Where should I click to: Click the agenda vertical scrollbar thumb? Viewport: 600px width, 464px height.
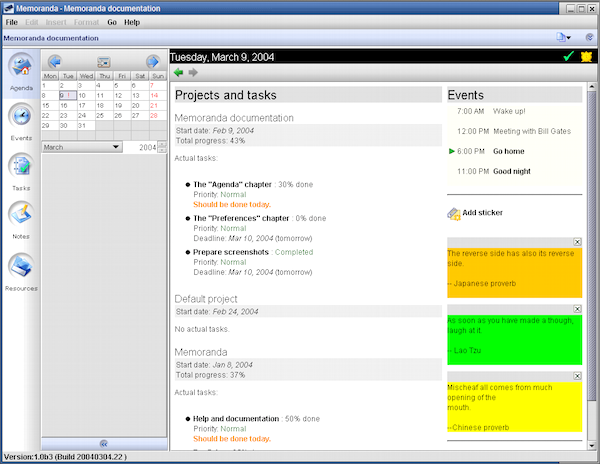click(x=592, y=245)
